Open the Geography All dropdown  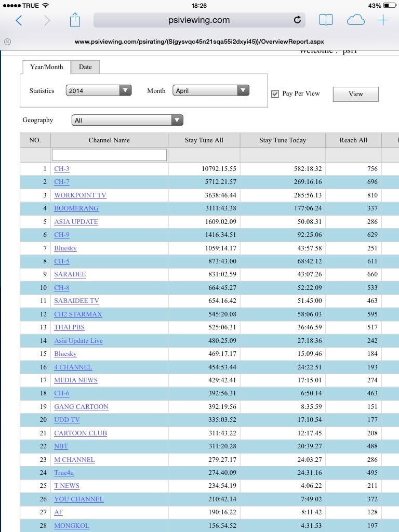click(127, 120)
